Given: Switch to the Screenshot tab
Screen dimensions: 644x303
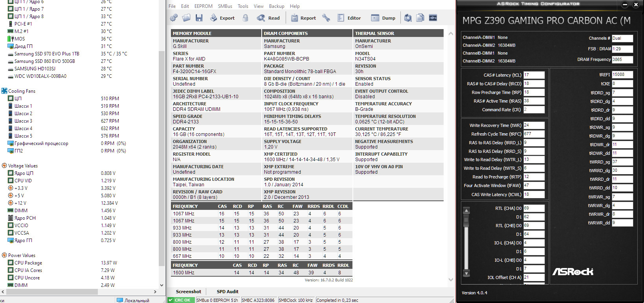Looking at the screenshot, I should [x=189, y=292].
